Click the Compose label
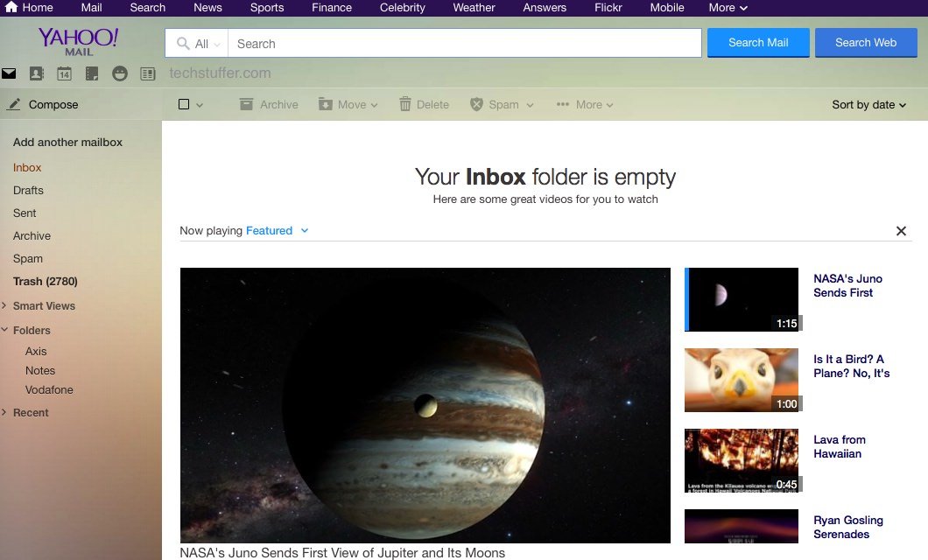This screenshot has height=560, width=928. (x=53, y=105)
